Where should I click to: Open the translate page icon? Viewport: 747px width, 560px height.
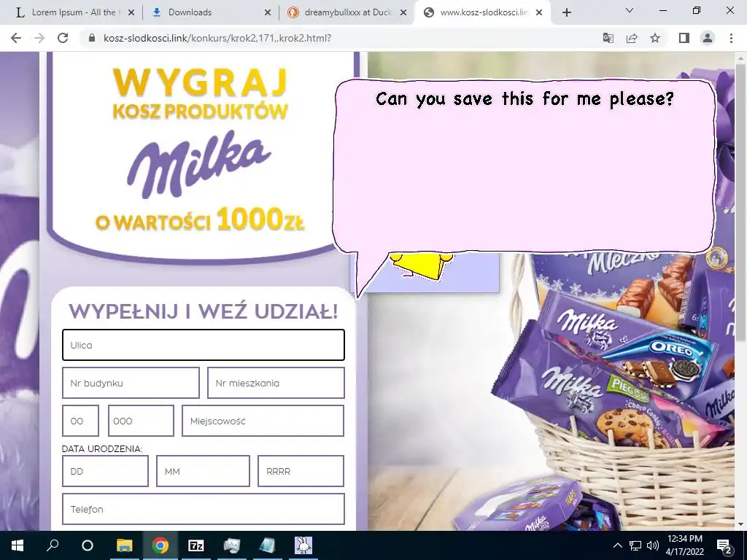pos(608,38)
